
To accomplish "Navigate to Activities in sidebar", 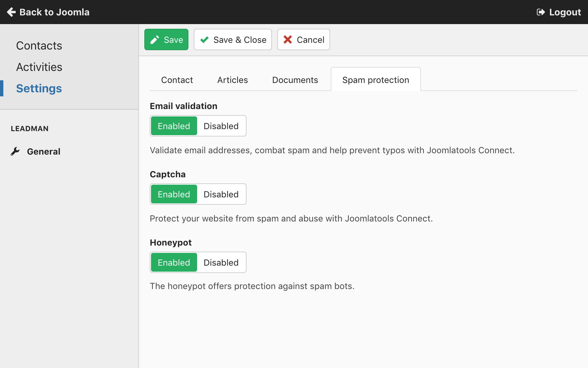I will (x=39, y=67).
